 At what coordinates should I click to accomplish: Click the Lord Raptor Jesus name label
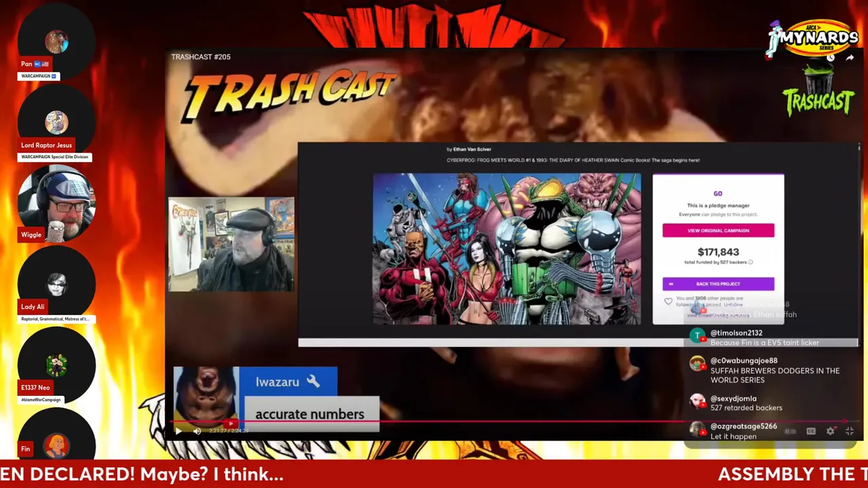point(47,145)
